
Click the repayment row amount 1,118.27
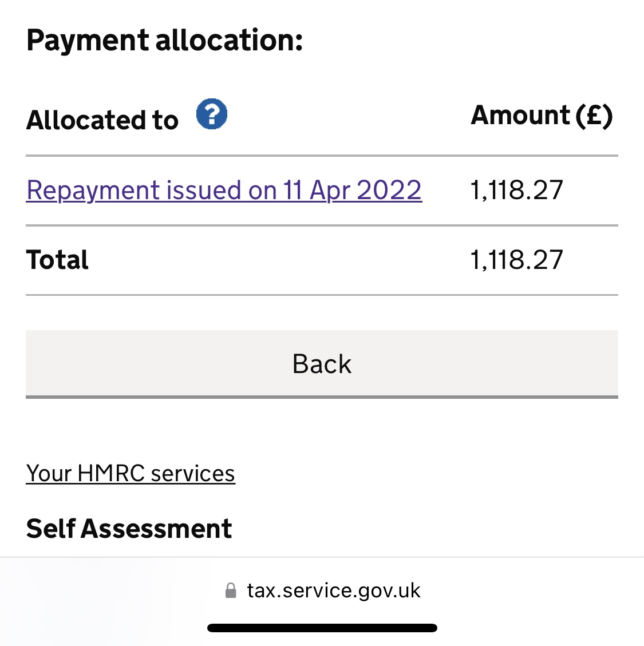click(x=516, y=191)
